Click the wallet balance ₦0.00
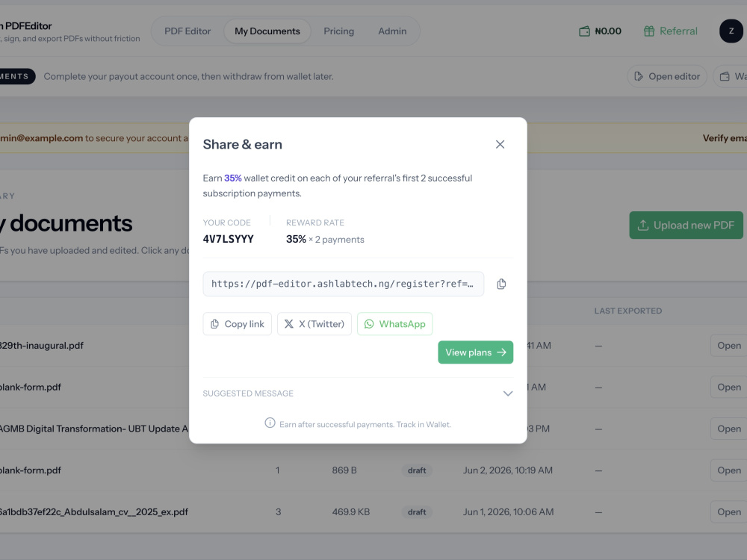This screenshot has height=560, width=747. (608, 31)
